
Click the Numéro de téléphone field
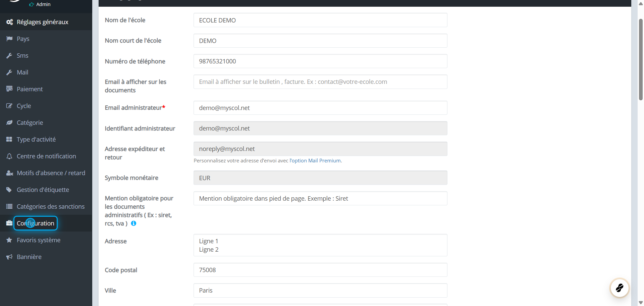[320, 61]
